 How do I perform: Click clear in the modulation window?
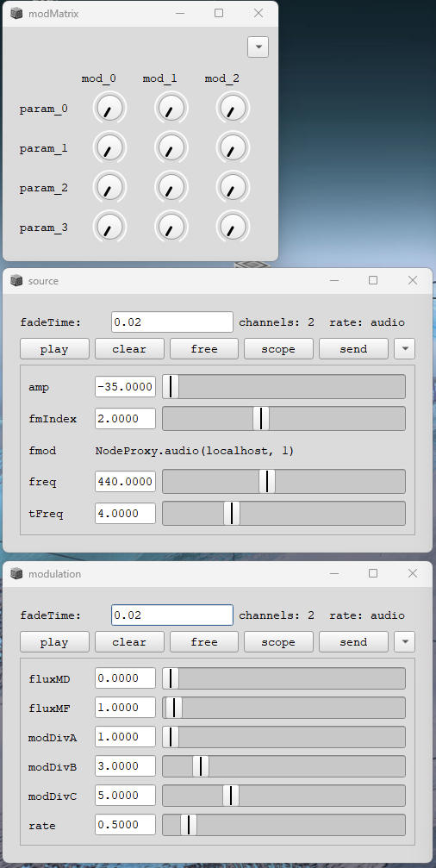(x=129, y=641)
